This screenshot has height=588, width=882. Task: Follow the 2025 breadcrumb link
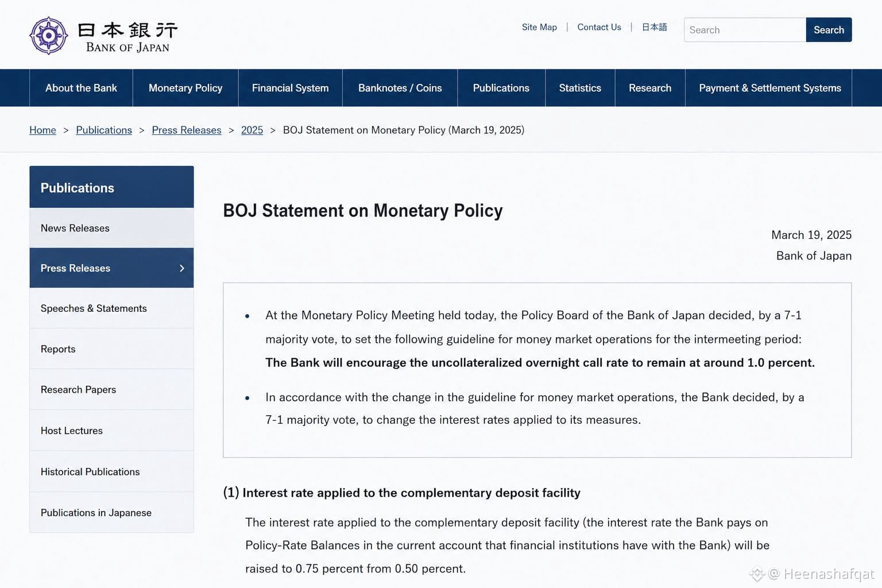[x=252, y=130]
